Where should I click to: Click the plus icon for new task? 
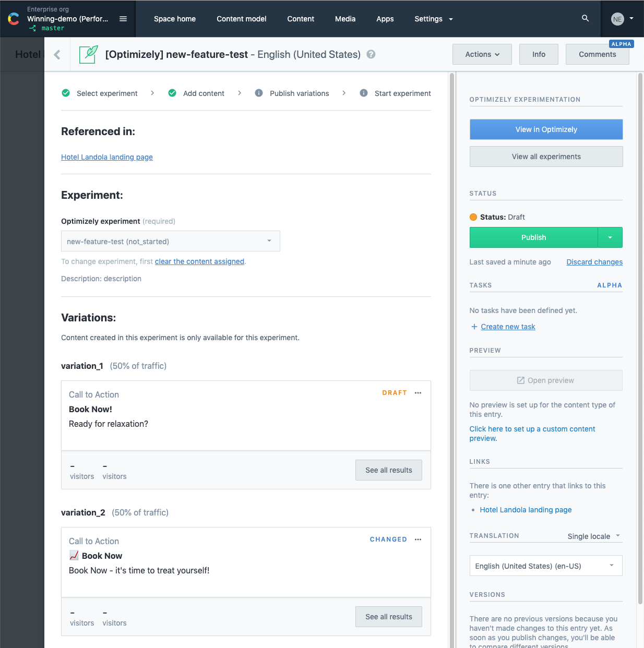pyautogui.click(x=474, y=327)
